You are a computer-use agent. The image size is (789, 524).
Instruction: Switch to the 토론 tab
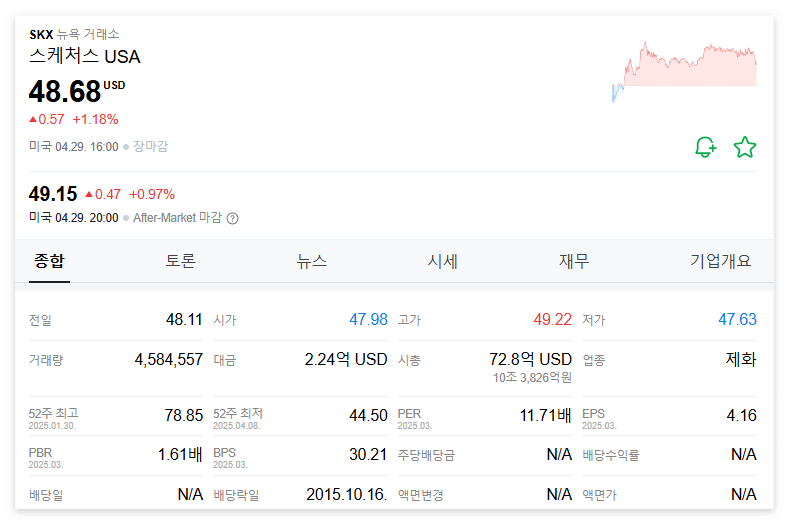180,261
